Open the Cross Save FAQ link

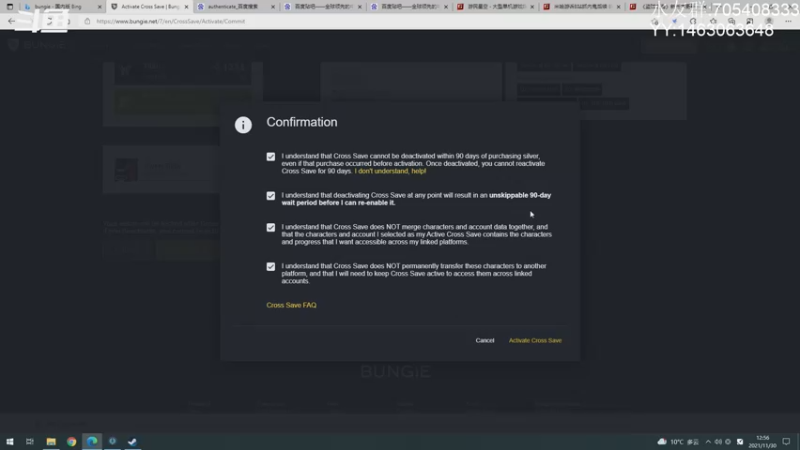click(291, 305)
